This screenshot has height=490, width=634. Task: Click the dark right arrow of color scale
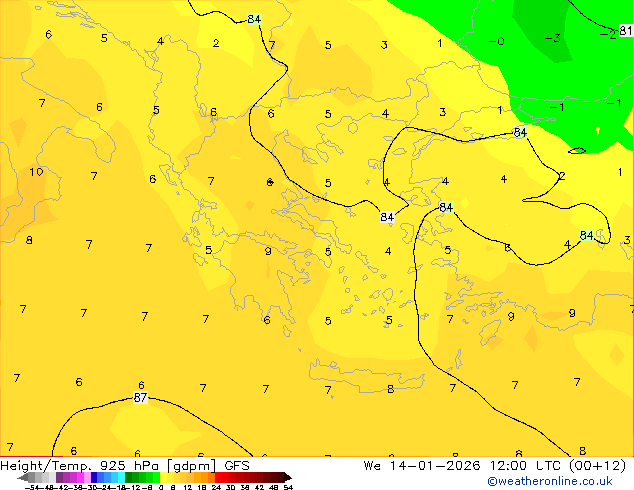tap(287, 477)
